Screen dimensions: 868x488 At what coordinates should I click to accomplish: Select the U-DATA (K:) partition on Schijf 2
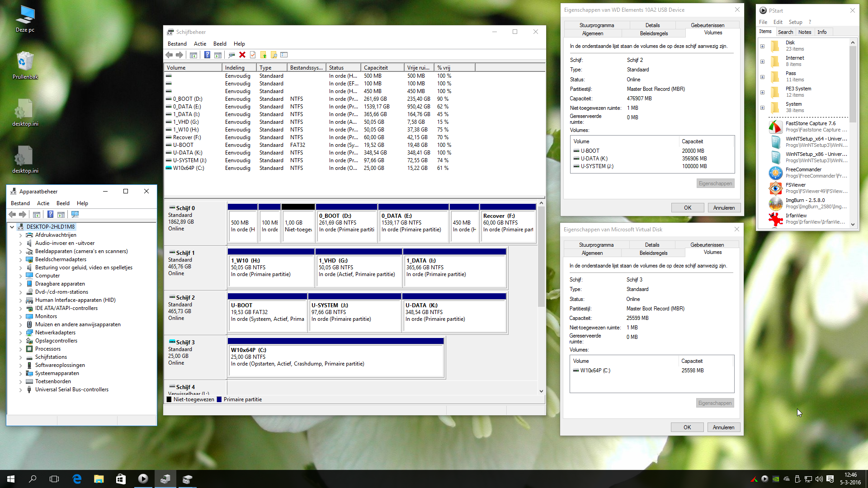[x=454, y=312]
